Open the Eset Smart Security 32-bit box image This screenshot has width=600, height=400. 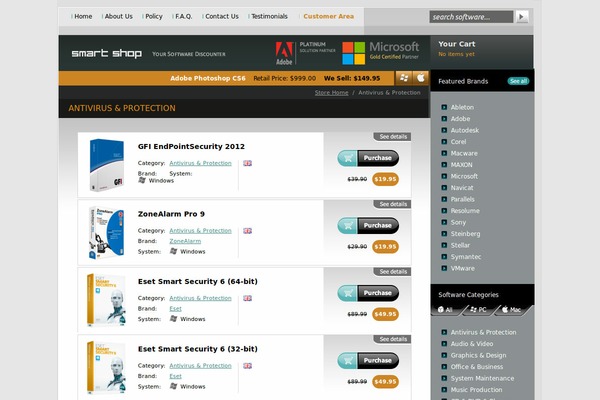[107, 367]
